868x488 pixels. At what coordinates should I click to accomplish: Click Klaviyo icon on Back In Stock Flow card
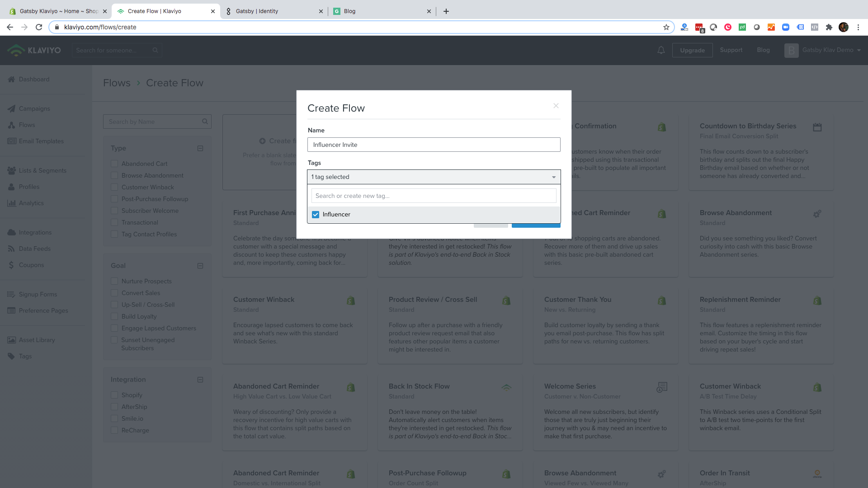tap(506, 387)
